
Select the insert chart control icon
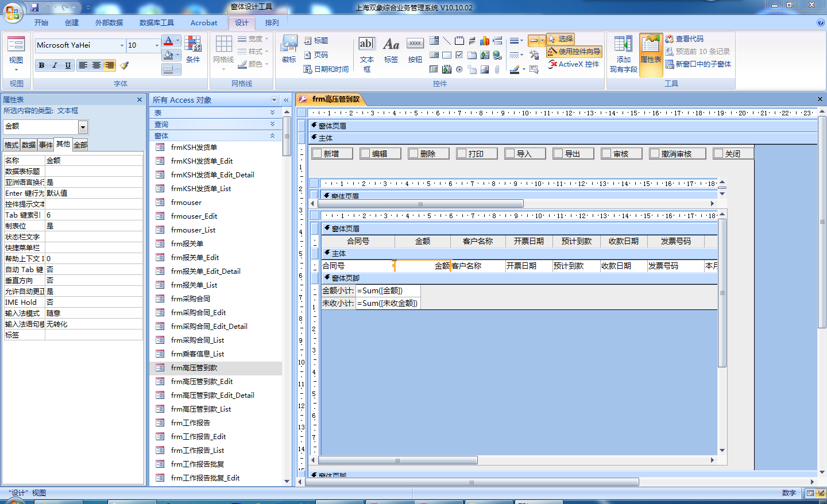[x=485, y=41]
